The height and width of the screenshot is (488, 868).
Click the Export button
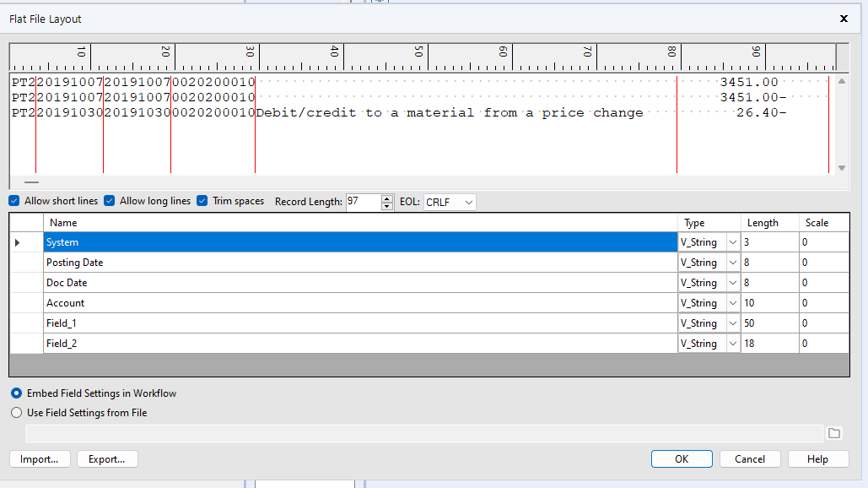click(106, 458)
